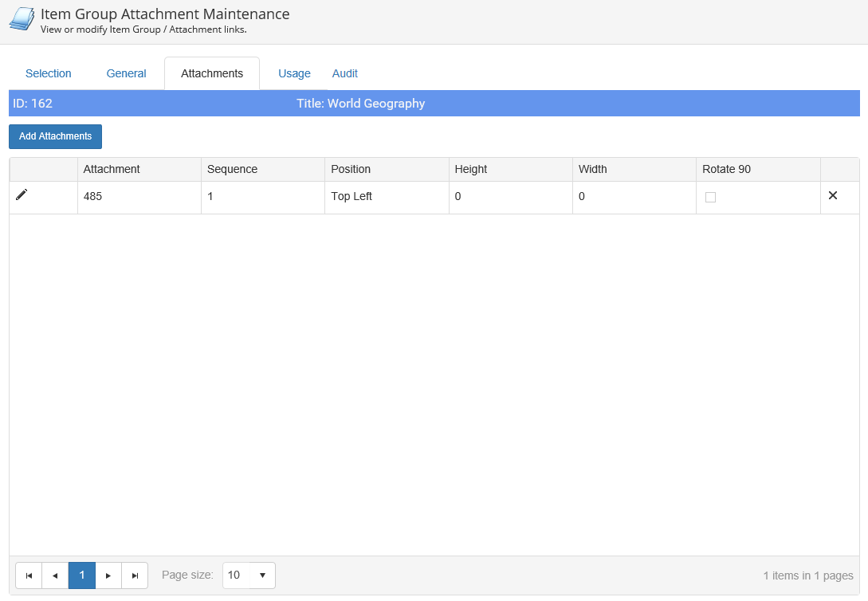
Task: Toggle the Rotate 90 checkbox for attachment 485
Action: coord(710,198)
